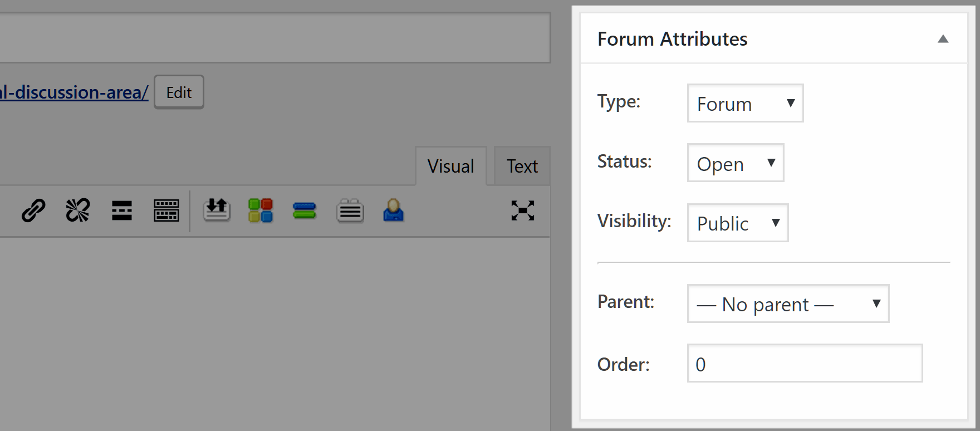Open the Status dropdown
980x431 pixels.
pyautogui.click(x=736, y=163)
